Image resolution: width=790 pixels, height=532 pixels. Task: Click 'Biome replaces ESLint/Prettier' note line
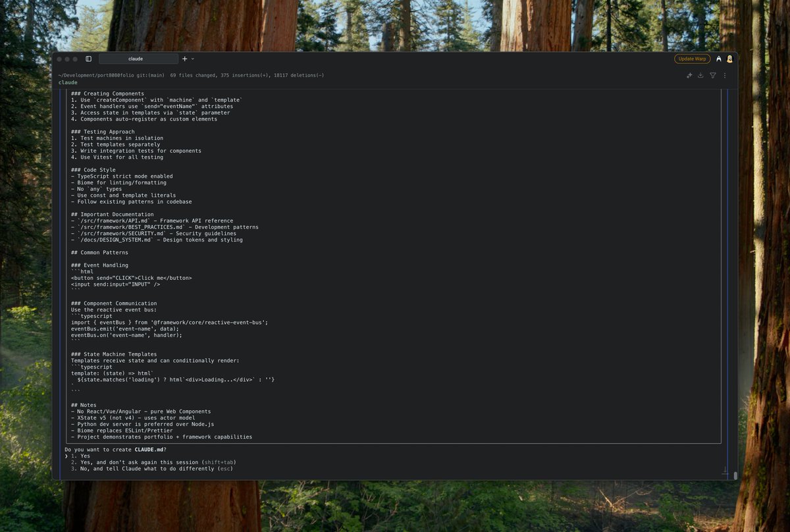tap(122, 431)
